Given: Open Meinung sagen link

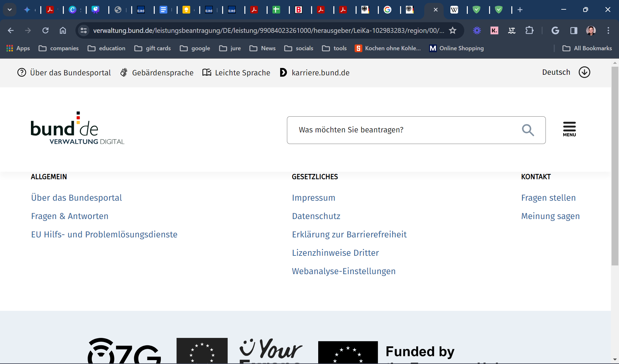Looking at the screenshot, I should point(550,216).
